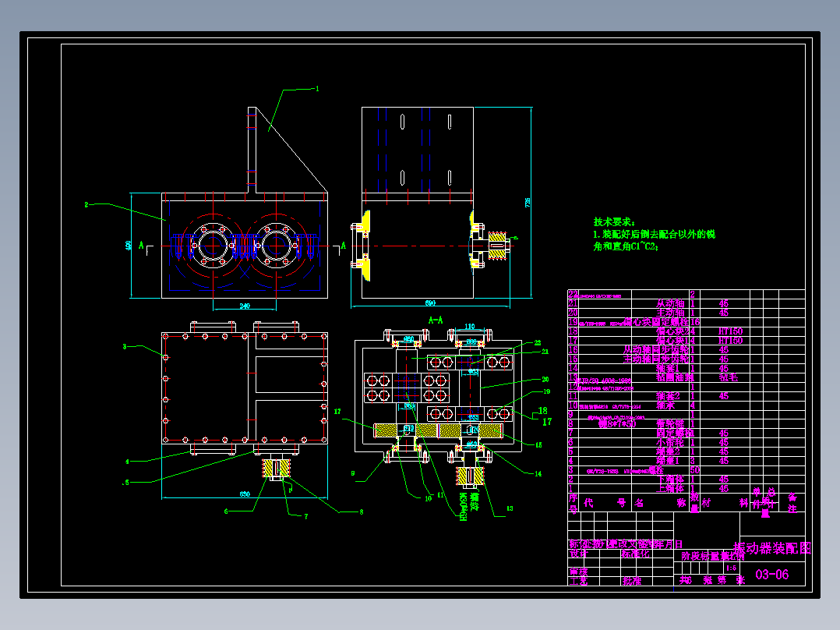
Task: Select 轴套1 in the parts list
Action: click(669, 368)
